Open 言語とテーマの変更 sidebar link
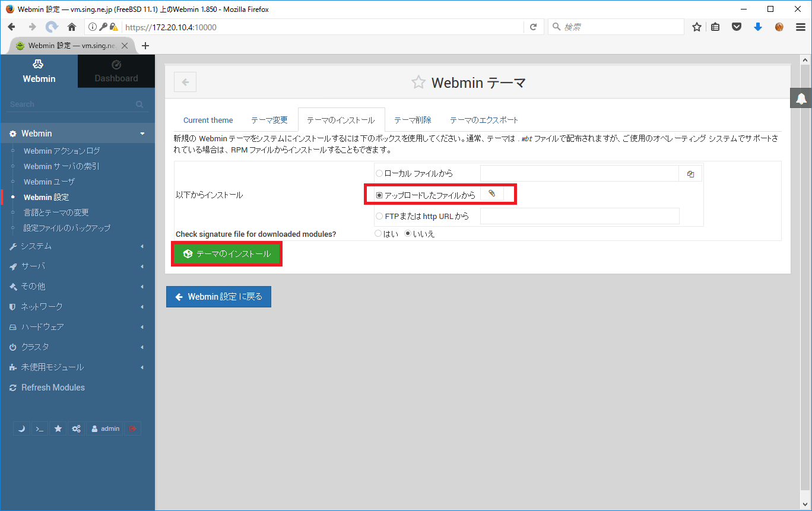The image size is (812, 511). [56, 212]
